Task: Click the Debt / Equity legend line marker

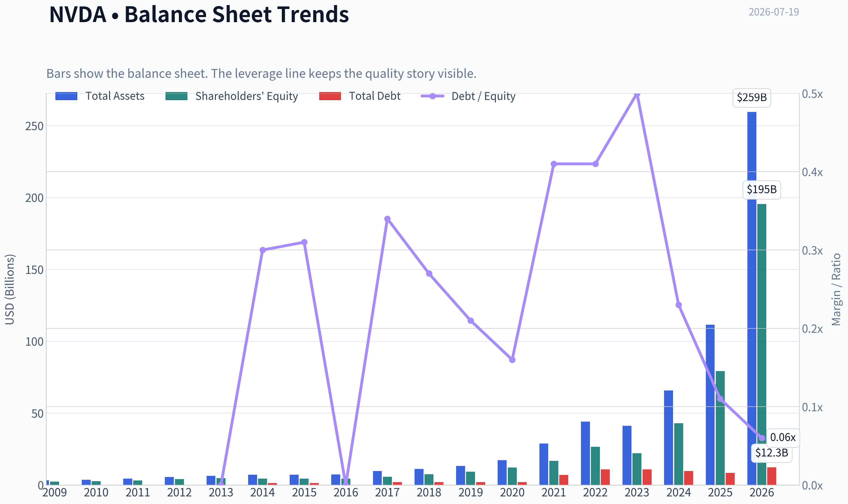Action: click(x=432, y=96)
